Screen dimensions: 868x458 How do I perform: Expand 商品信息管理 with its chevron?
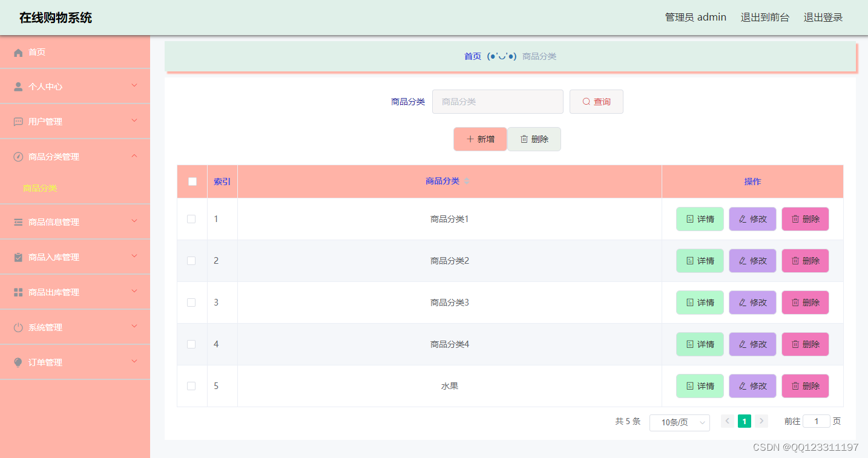(134, 221)
